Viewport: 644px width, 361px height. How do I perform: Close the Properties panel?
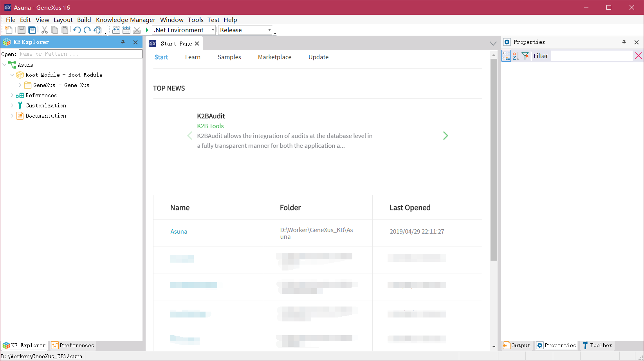[637, 42]
